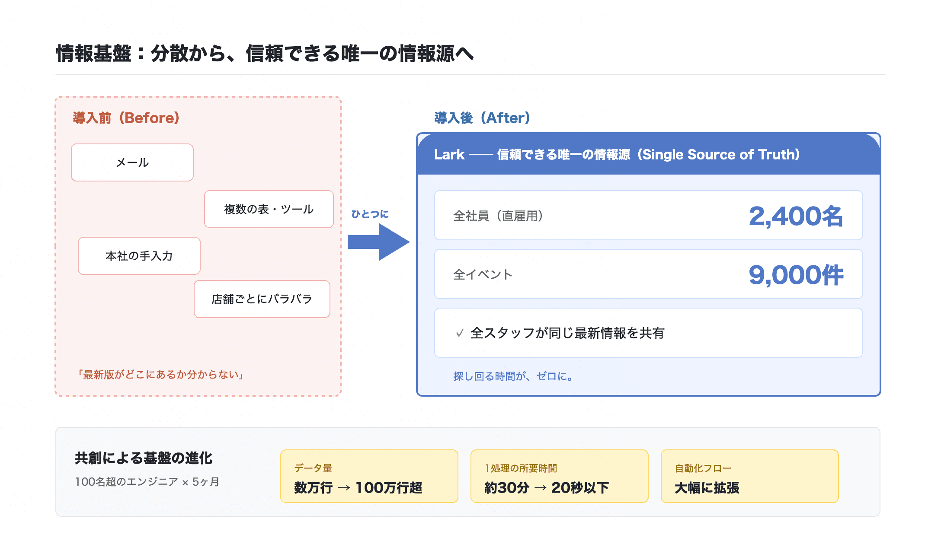Select the 全社員（直雇用） label
The width and height of the screenshot is (941, 560).
[x=498, y=216]
